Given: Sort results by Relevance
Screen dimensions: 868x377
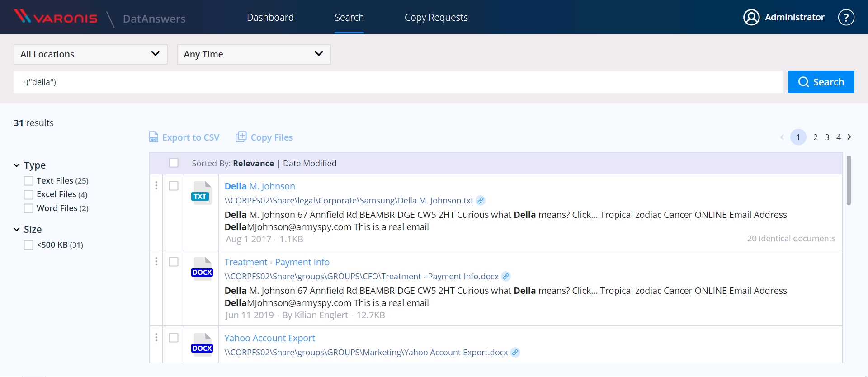Looking at the screenshot, I should click(253, 163).
